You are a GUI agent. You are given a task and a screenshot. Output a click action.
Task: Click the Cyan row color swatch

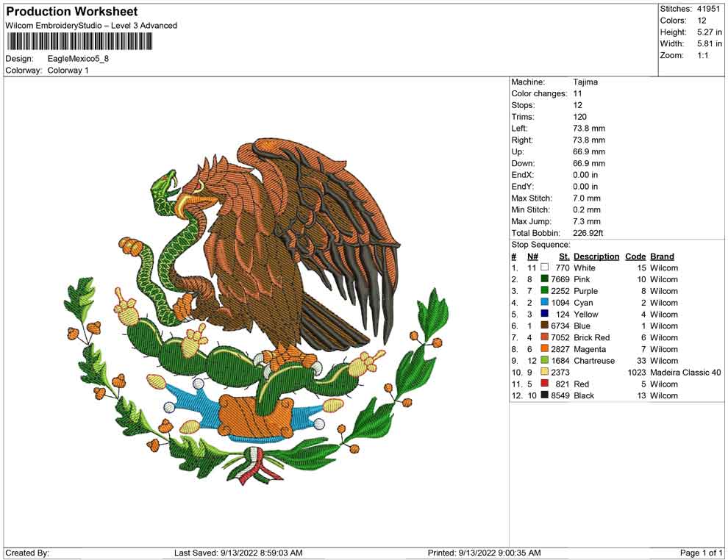coord(545,302)
